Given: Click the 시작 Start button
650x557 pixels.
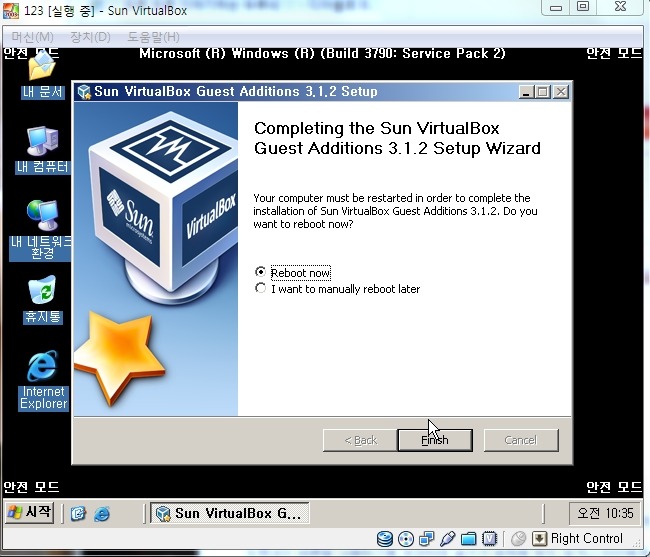Looking at the screenshot, I should pos(29,512).
